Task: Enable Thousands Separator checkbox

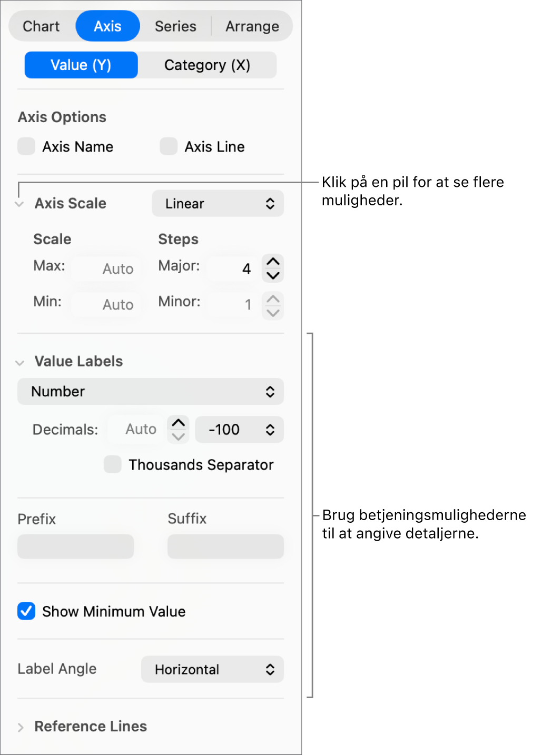Action: 112,464
